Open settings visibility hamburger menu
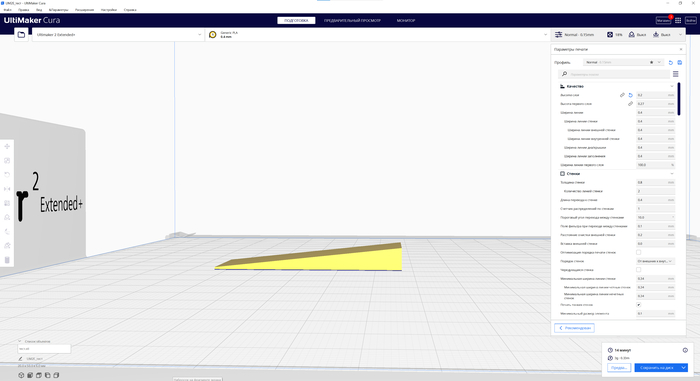Screen dimensions: 700x381 [675, 74]
